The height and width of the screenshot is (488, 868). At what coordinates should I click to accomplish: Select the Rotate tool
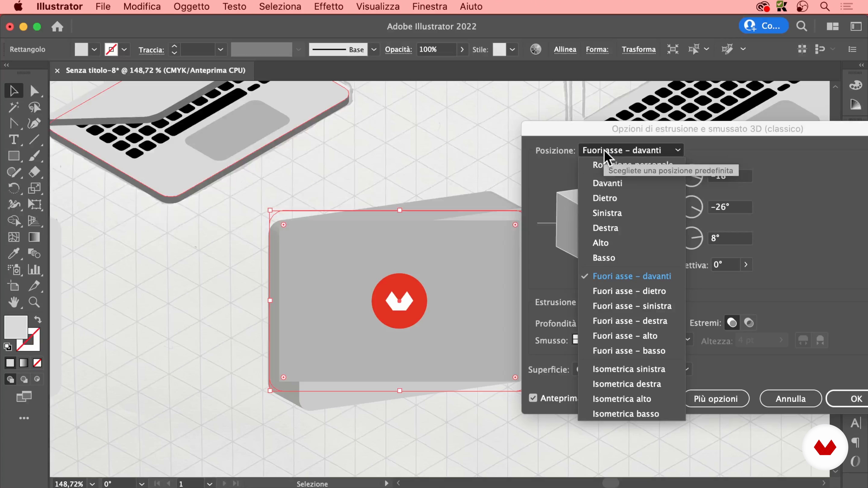point(14,188)
